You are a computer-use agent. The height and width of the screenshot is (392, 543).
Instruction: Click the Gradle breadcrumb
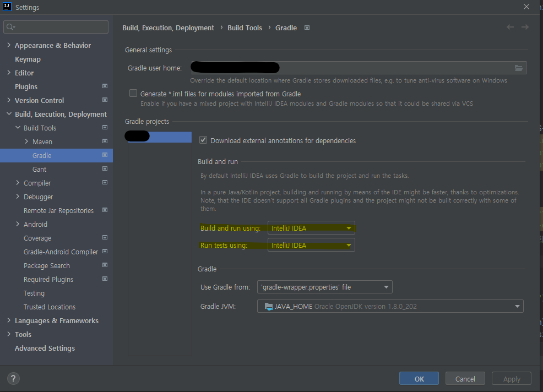click(286, 28)
